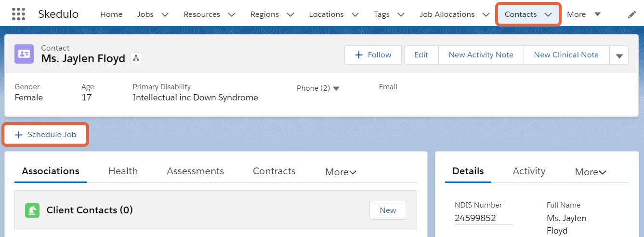Expand the Phone (2) dropdown
644x237 pixels.
coord(336,88)
